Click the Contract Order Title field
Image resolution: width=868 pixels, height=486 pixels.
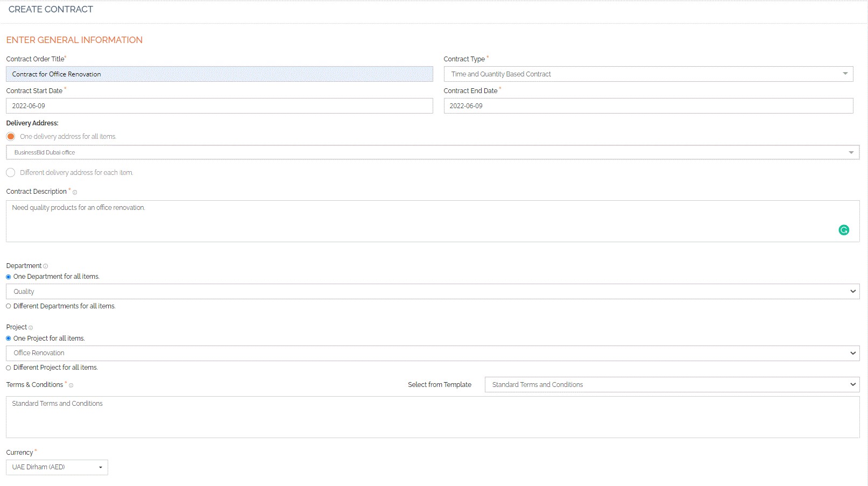tap(220, 74)
